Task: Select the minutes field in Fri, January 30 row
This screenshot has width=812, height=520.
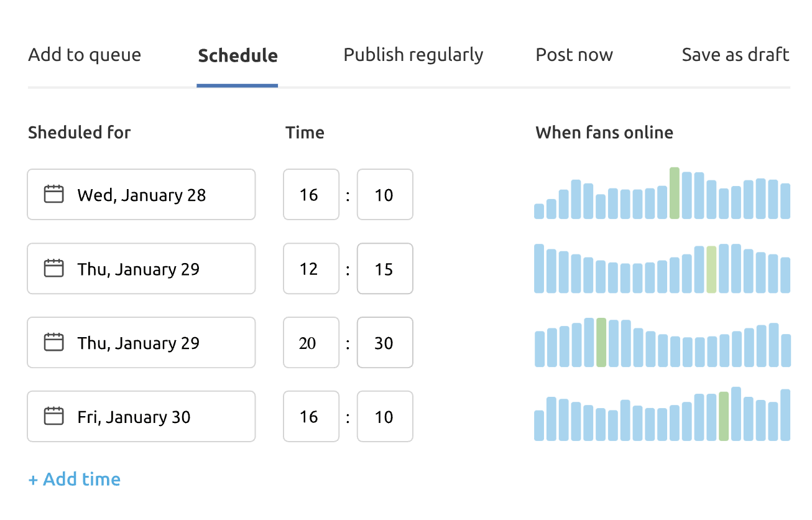Action: 384,417
